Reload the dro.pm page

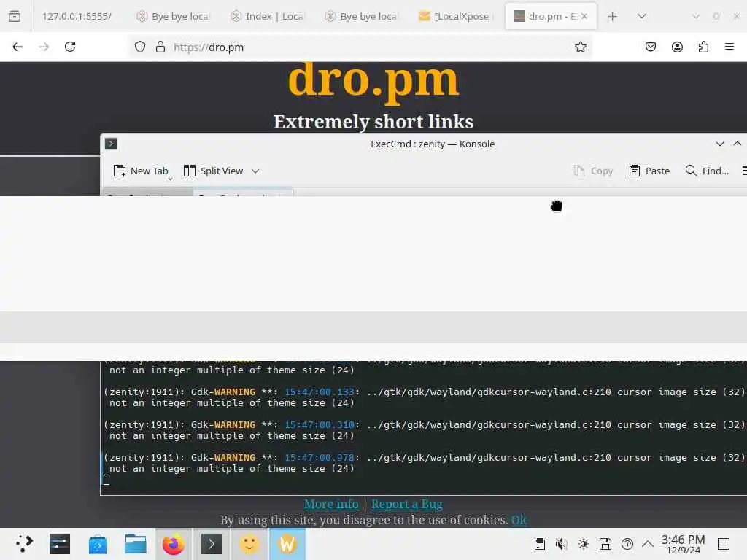pyautogui.click(x=70, y=47)
